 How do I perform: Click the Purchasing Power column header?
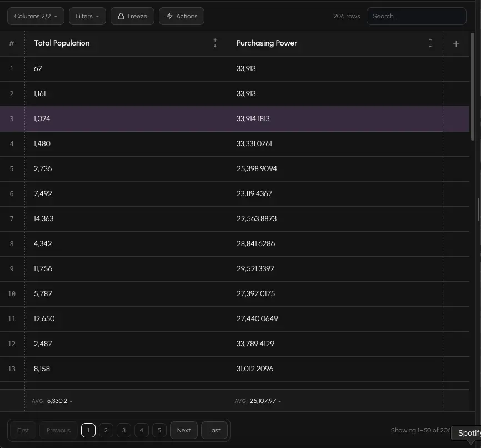click(x=267, y=43)
